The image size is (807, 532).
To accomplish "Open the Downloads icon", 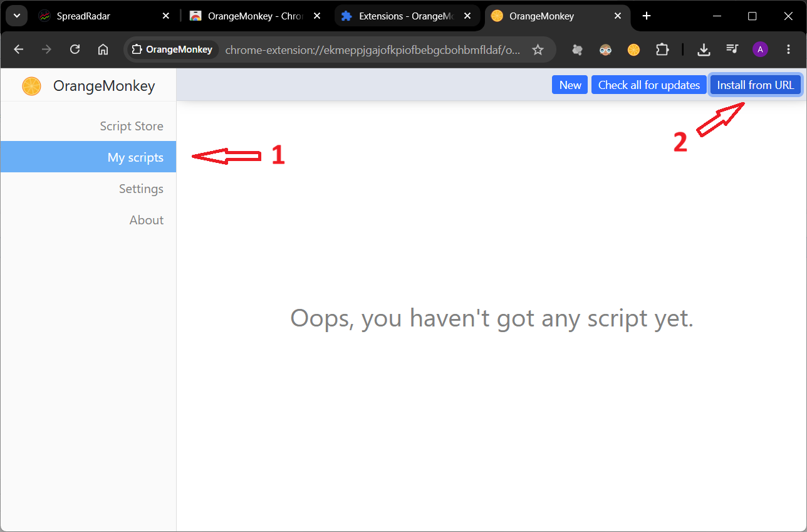I will pyautogui.click(x=704, y=50).
